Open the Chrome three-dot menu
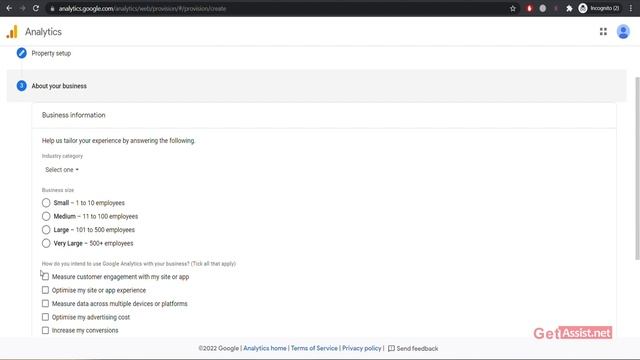640x360 pixels. [630, 8]
